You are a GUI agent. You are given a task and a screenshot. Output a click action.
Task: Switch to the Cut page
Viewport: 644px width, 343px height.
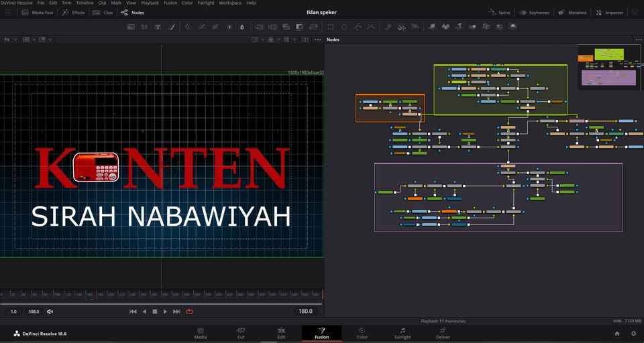241,333
